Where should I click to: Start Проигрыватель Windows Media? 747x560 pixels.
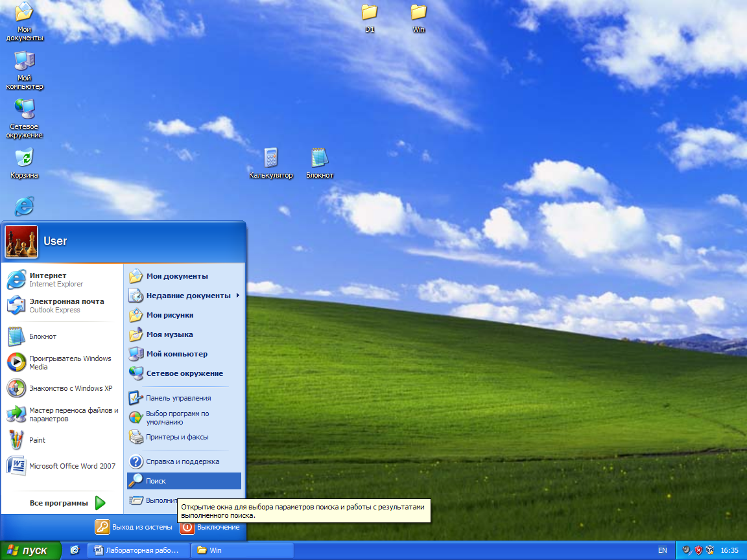[x=62, y=362]
